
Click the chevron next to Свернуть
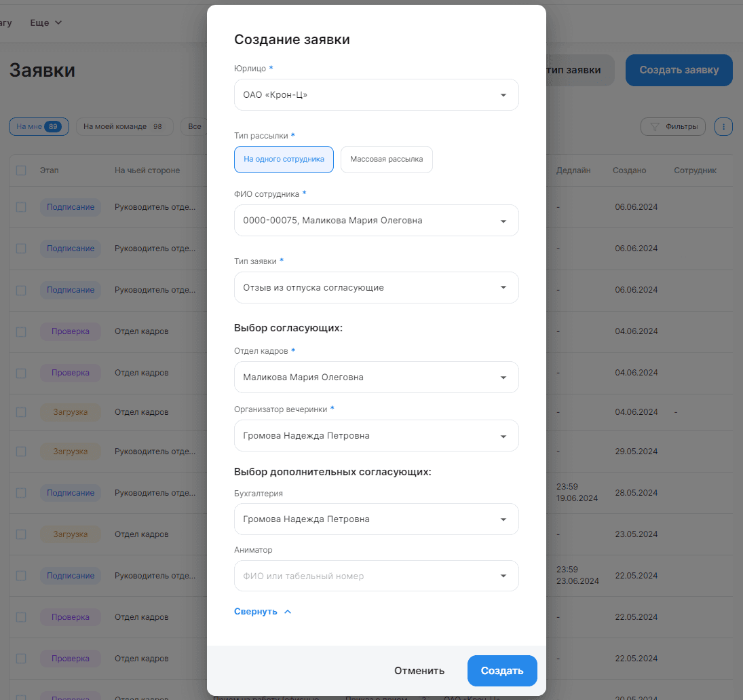[x=288, y=612]
